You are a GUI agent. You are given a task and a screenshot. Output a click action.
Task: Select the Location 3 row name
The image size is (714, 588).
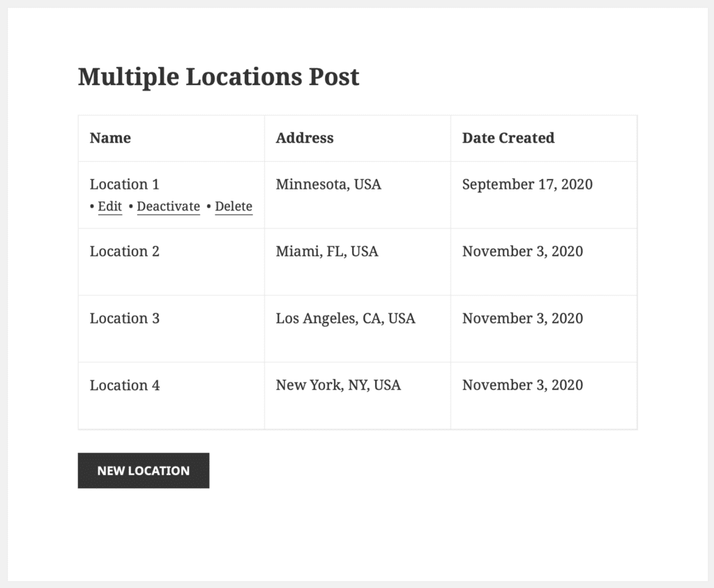[124, 318]
